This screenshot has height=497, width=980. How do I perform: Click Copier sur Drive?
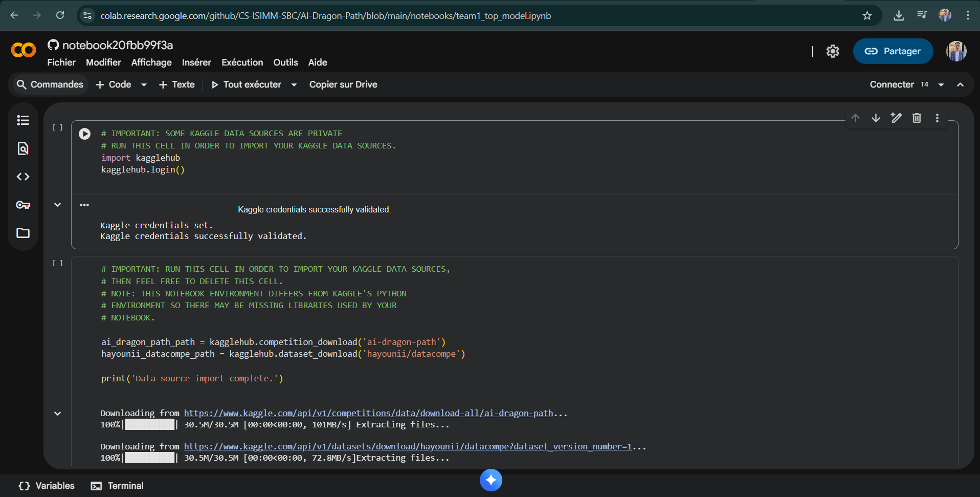pos(343,84)
